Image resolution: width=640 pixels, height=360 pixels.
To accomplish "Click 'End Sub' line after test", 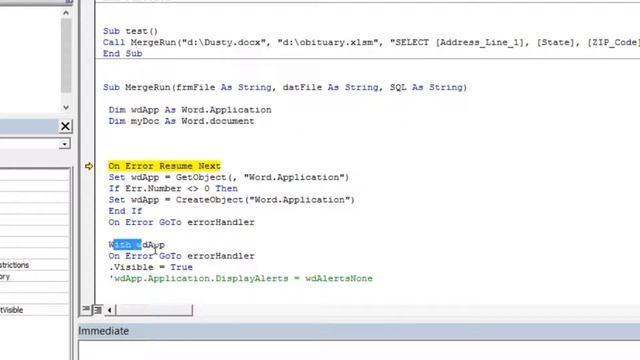I will 122,53.
